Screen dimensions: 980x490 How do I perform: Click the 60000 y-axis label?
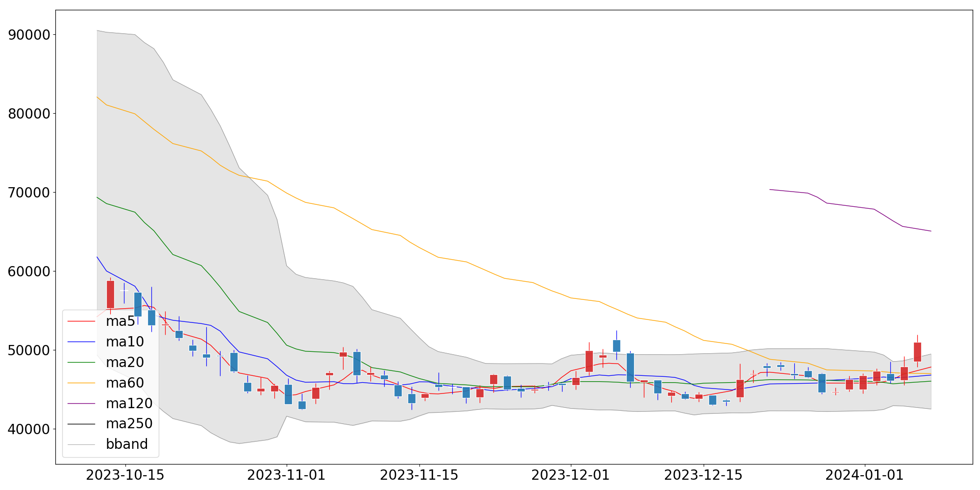tap(29, 271)
